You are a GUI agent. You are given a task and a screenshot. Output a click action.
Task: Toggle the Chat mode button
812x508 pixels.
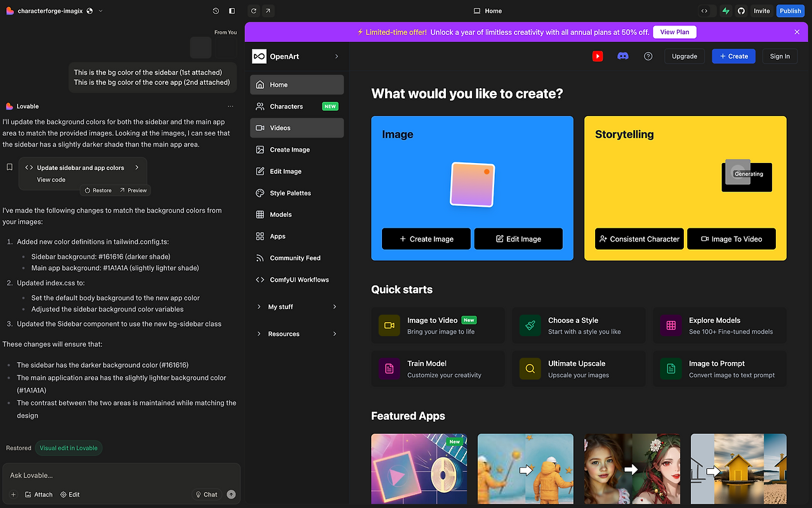pyautogui.click(x=206, y=495)
